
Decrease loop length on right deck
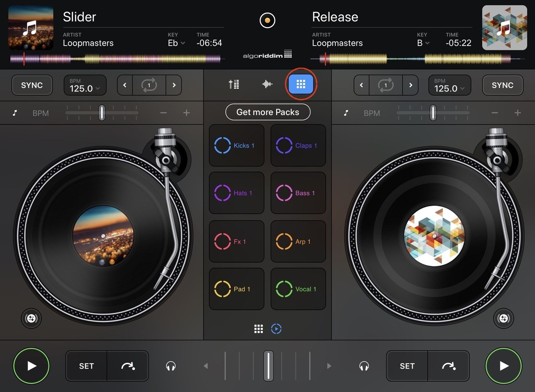[x=361, y=85]
